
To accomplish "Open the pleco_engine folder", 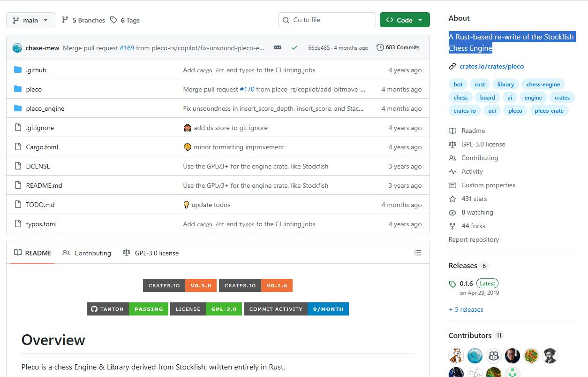I will click(x=45, y=108).
